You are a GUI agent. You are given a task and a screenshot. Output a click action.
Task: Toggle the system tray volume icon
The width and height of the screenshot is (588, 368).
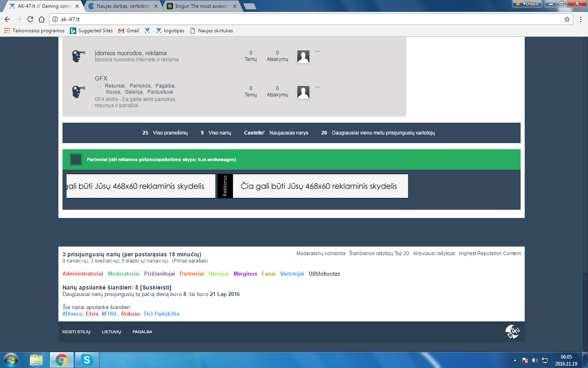535,360
